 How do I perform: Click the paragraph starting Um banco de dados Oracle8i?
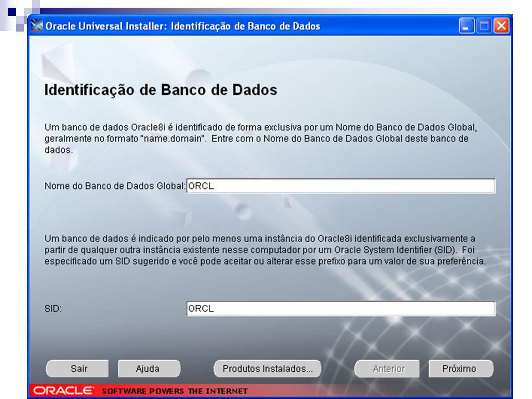point(260,139)
